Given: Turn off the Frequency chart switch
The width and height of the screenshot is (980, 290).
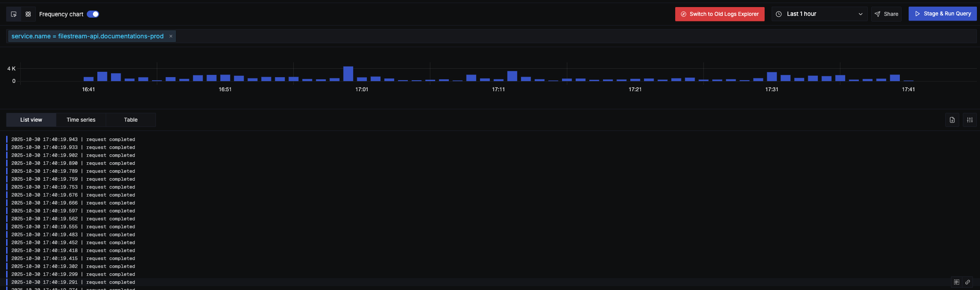Looking at the screenshot, I should (93, 14).
